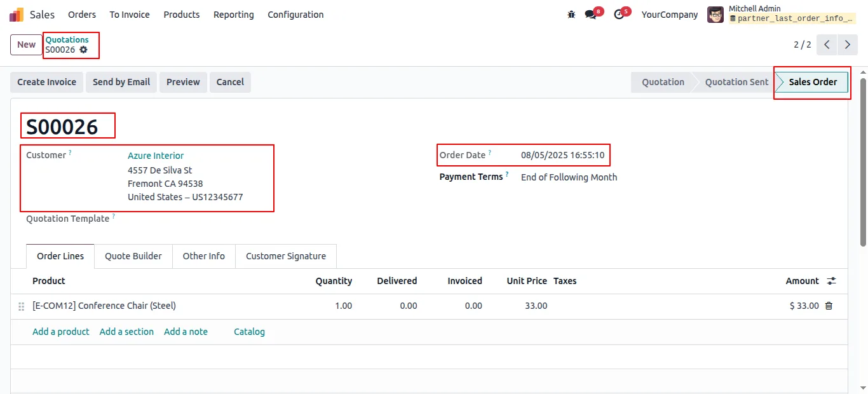Click the Preview button
868x394 pixels.
(x=183, y=82)
